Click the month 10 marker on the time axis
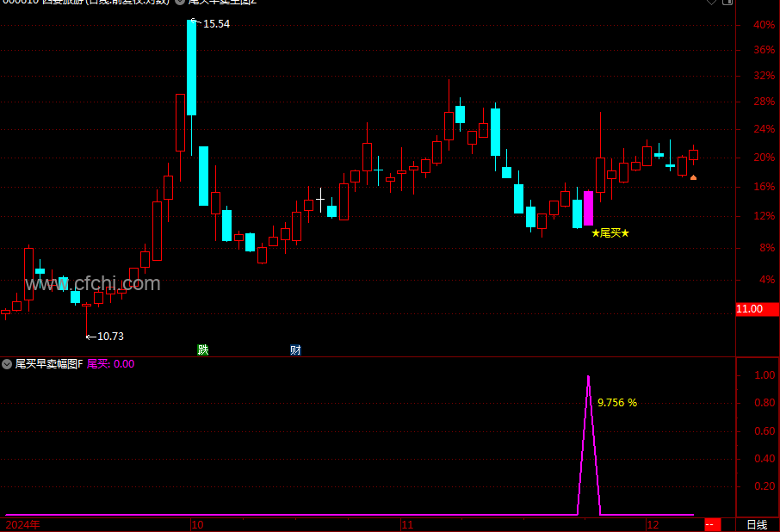Image resolution: width=780 pixels, height=532 pixels. coord(197,525)
